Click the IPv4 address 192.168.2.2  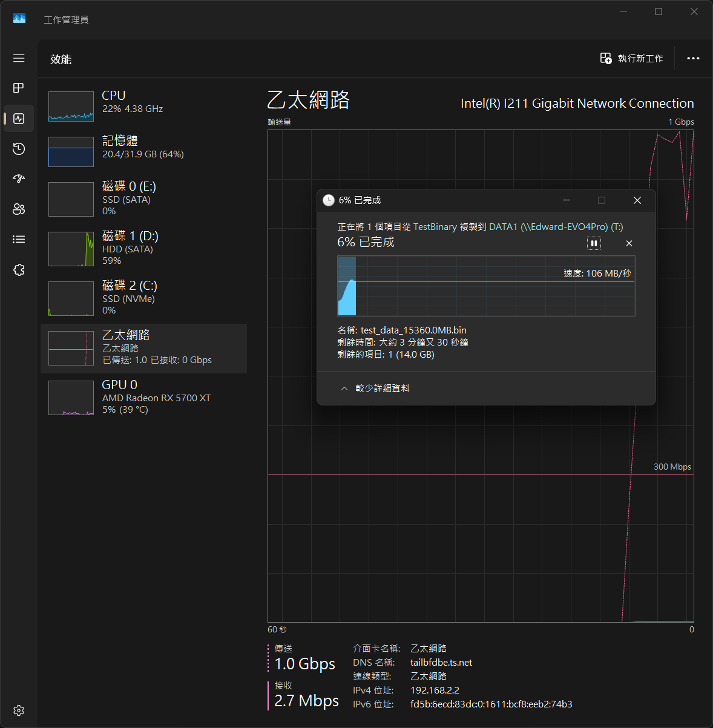tap(435, 690)
